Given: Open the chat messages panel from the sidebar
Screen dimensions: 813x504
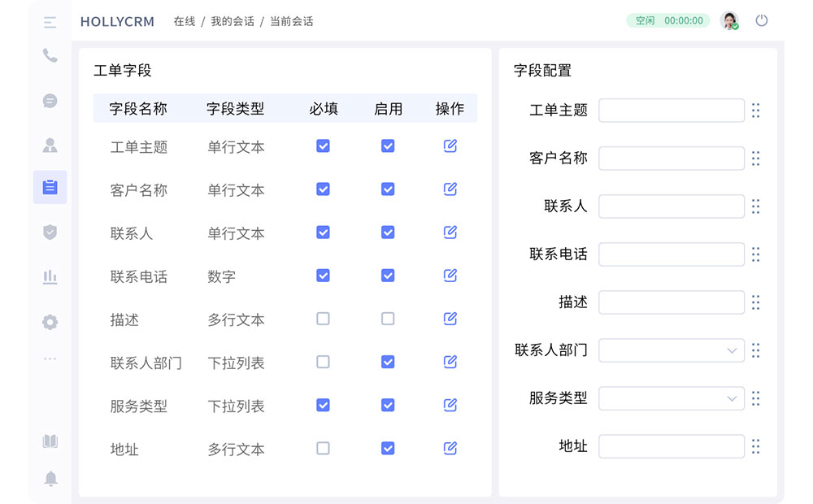Looking at the screenshot, I should pos(50,101).
